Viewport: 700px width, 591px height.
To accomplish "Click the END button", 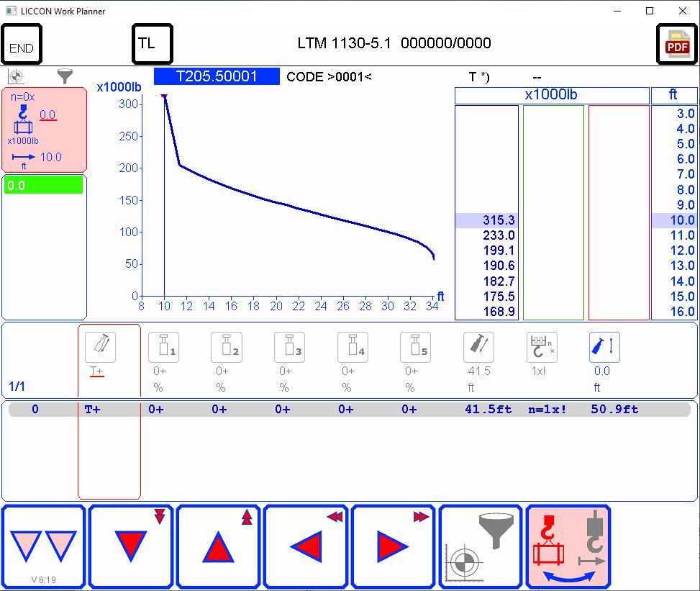I will tap(22, 44).
